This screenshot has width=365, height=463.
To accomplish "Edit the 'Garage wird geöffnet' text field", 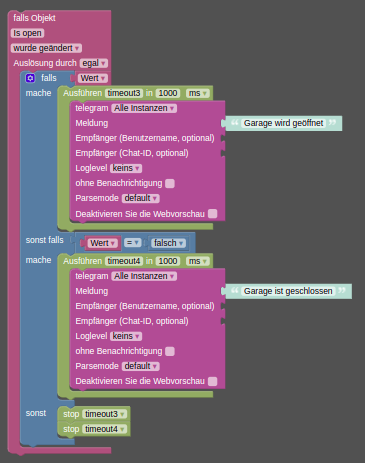I will (x=284, y=123).
